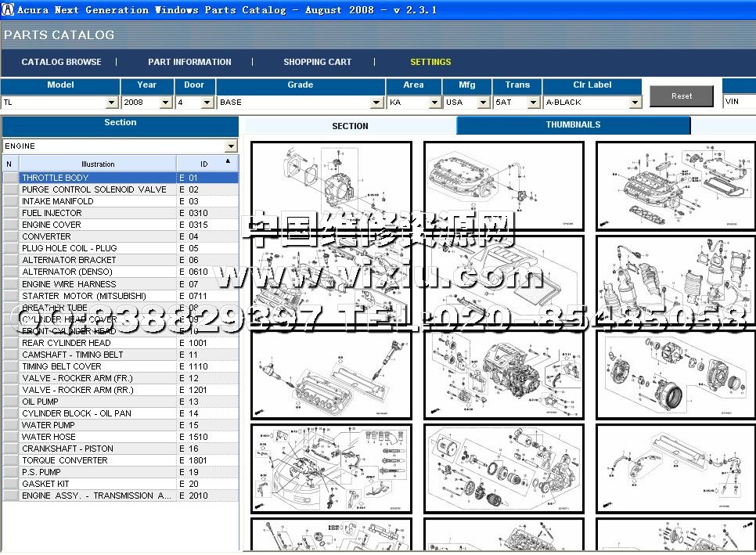The image size is (756, 555).
Task: Switch to the THUMBNAILS tab
Action: pyautogui.click(x=573, y=125)
